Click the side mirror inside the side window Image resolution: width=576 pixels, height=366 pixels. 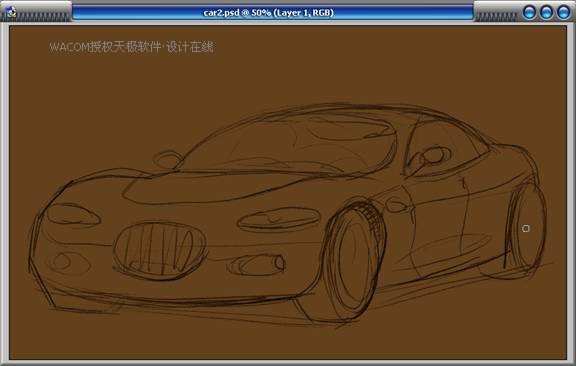pos(431,157)
